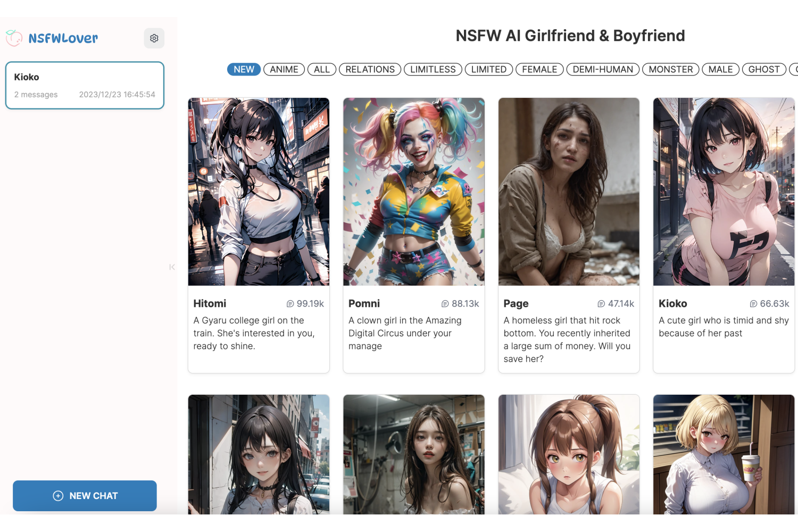
Task: Click the 99.19k message count
Action: 310,304
